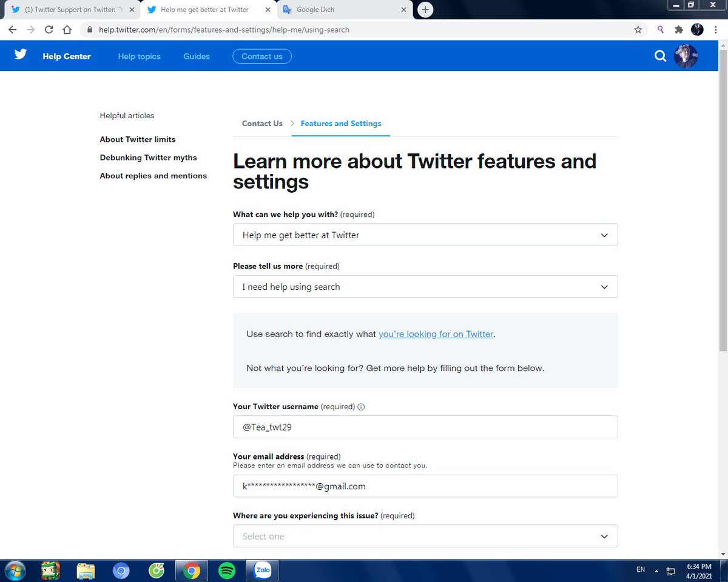The height and width of the screenshot is (582, 728).
Task: Click the browser forward arrow
Action: (x=30, y=29)
